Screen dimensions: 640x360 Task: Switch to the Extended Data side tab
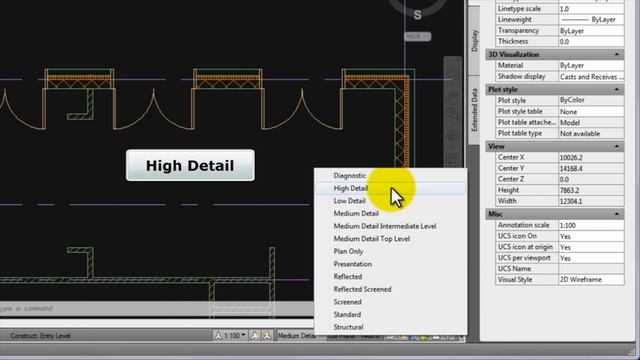coord(474,110)
